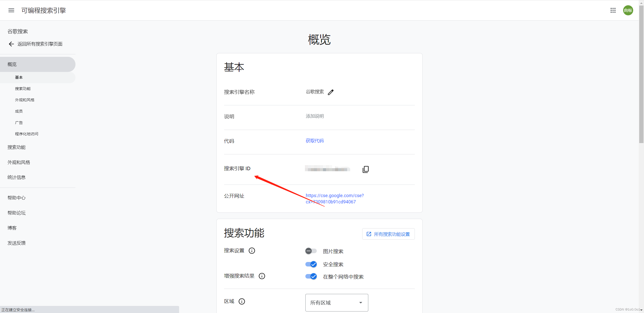644x313 pixels.
Task: Click the blurred search engine ID value
Action: [x=327, y=169]
